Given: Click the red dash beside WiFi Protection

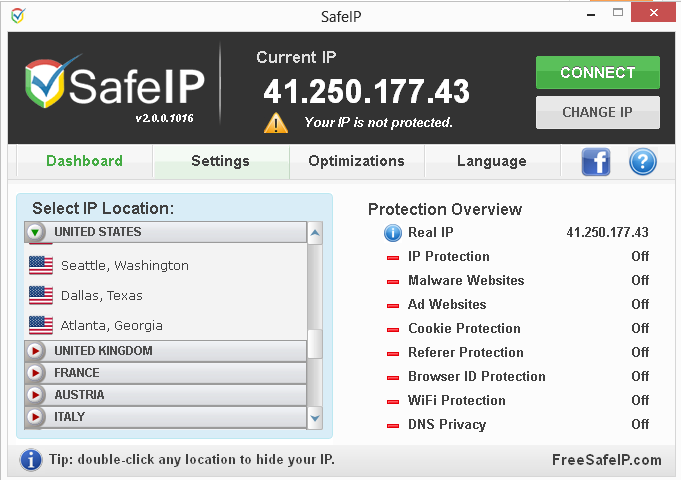Looking at the screenshot, I should tap(393, 402).
